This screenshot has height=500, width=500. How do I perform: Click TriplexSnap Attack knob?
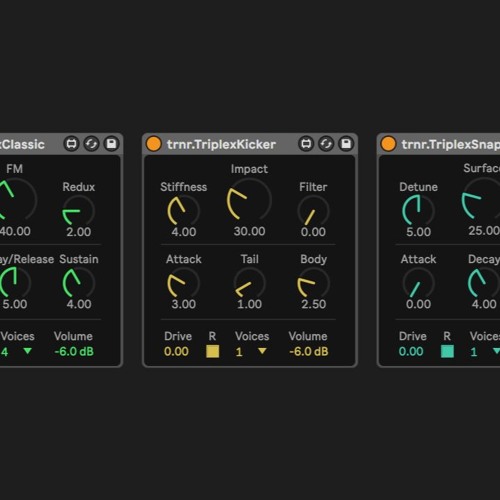point(418,283)
